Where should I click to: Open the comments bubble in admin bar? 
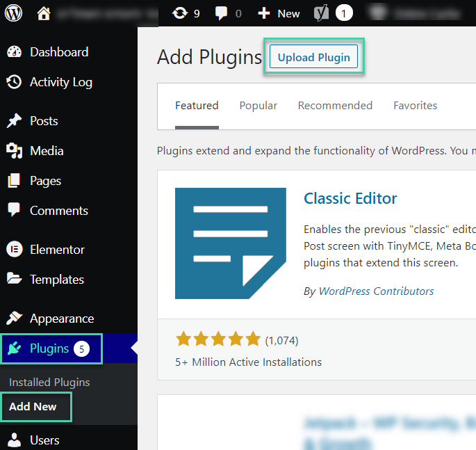[221, 13]
